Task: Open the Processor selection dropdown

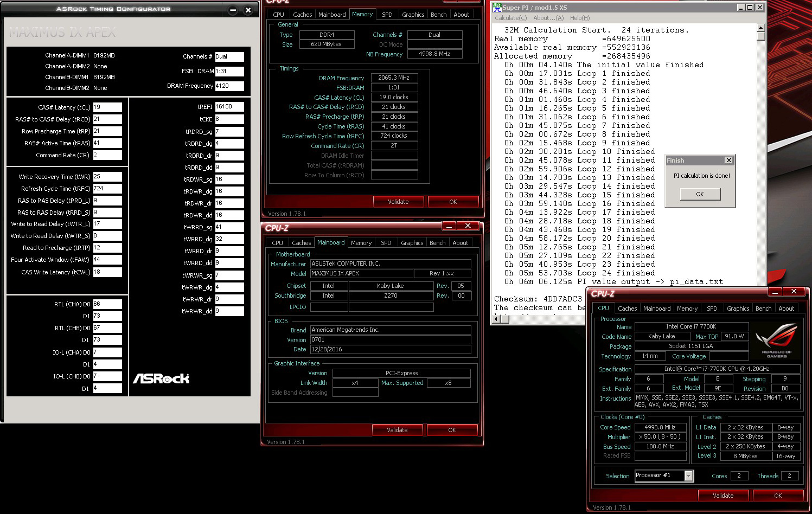Action: pyautogui.click(x=688, y=476)
